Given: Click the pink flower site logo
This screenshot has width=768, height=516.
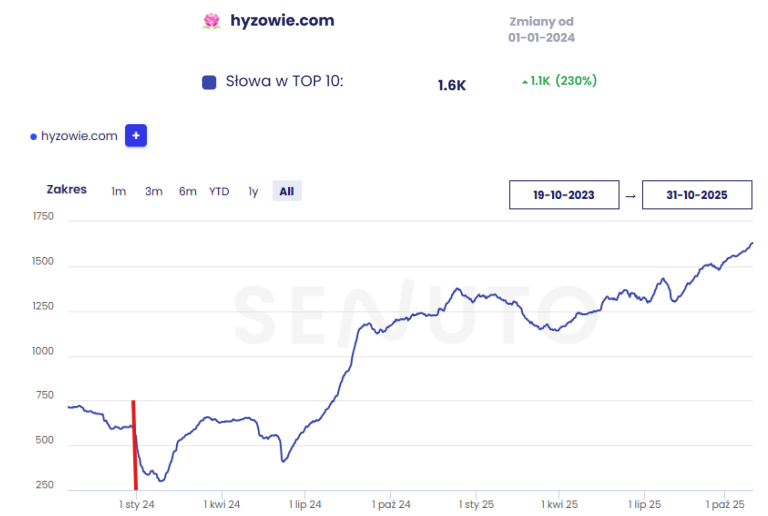Looking at the screenshot, I should click(212, 21).
